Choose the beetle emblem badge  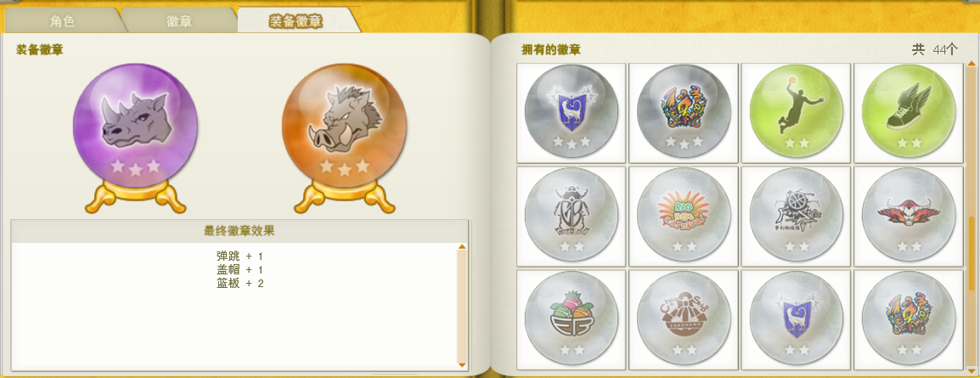[x=572, y=214]
